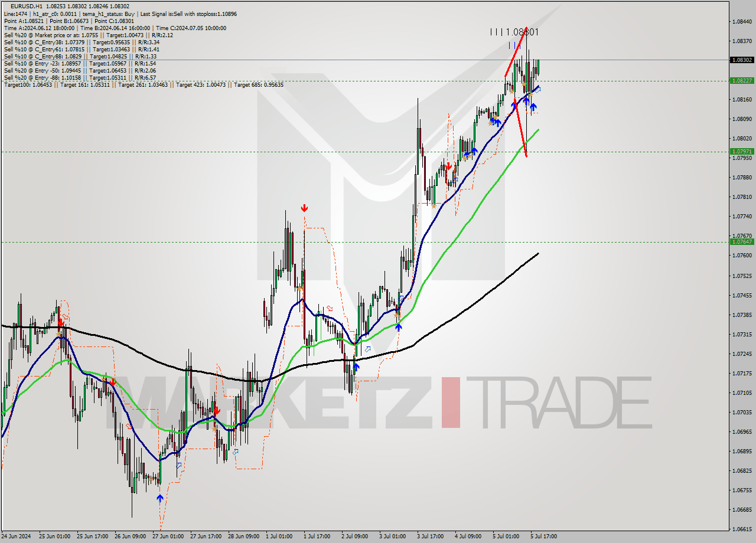Click the '5 Jul 17:00' time axis label
This screenshot has width=756, height=543.
[x=544, y=537]
